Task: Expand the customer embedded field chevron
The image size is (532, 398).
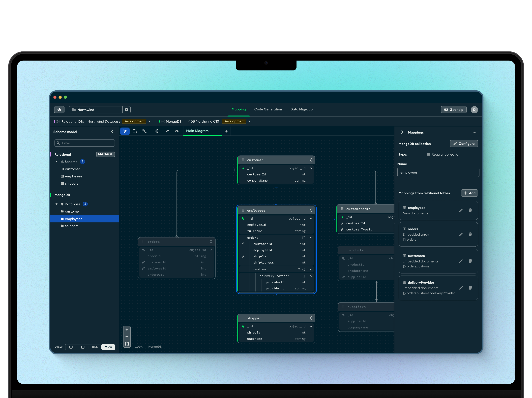Action: click(311, 269)
